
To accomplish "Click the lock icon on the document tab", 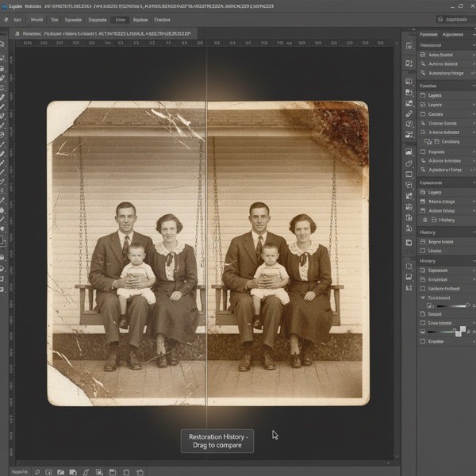I will [17, 33].
